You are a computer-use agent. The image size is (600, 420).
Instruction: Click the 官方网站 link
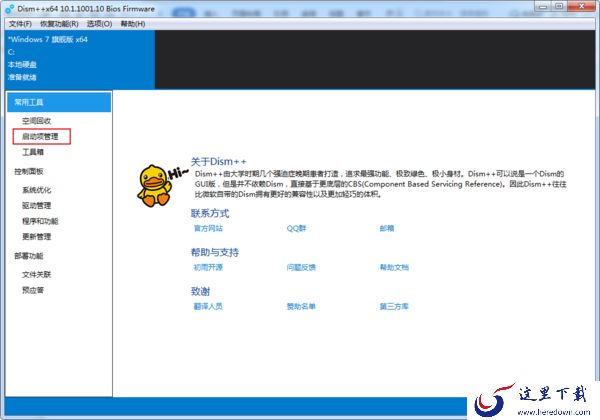pyautogui.click(x=209, y=228)
